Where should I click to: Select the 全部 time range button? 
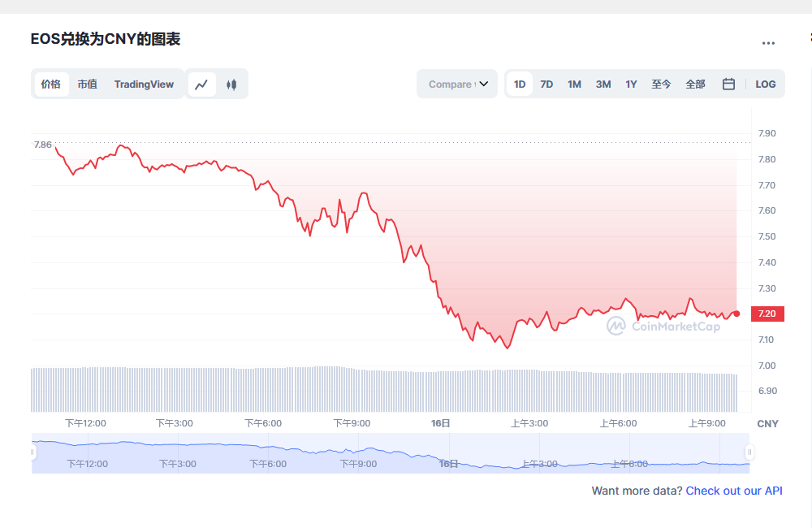click(x=695, y=84)
